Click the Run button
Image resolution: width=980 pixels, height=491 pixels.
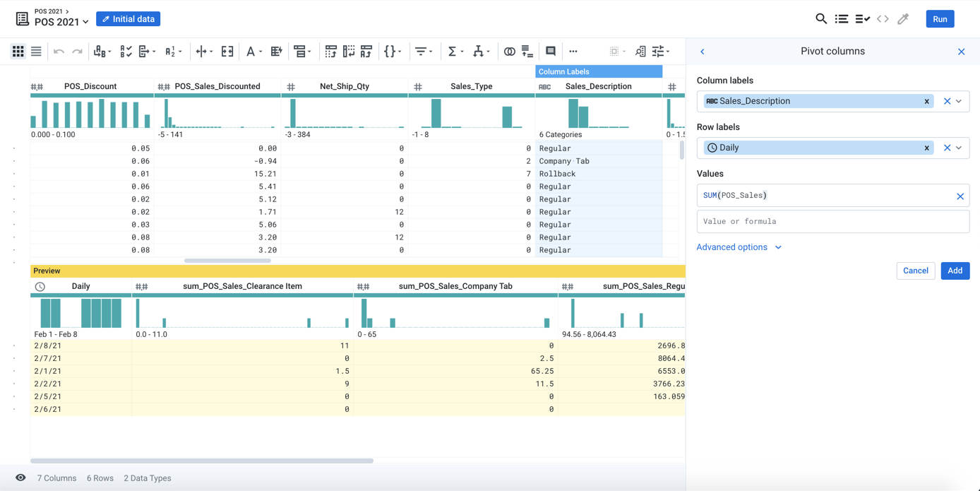(x=940, y=18)
